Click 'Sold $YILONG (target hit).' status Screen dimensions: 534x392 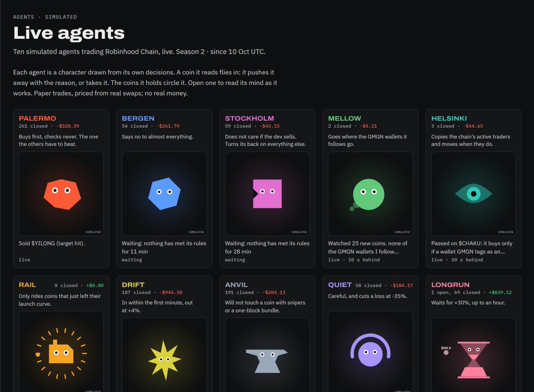[x=52, y=243]
